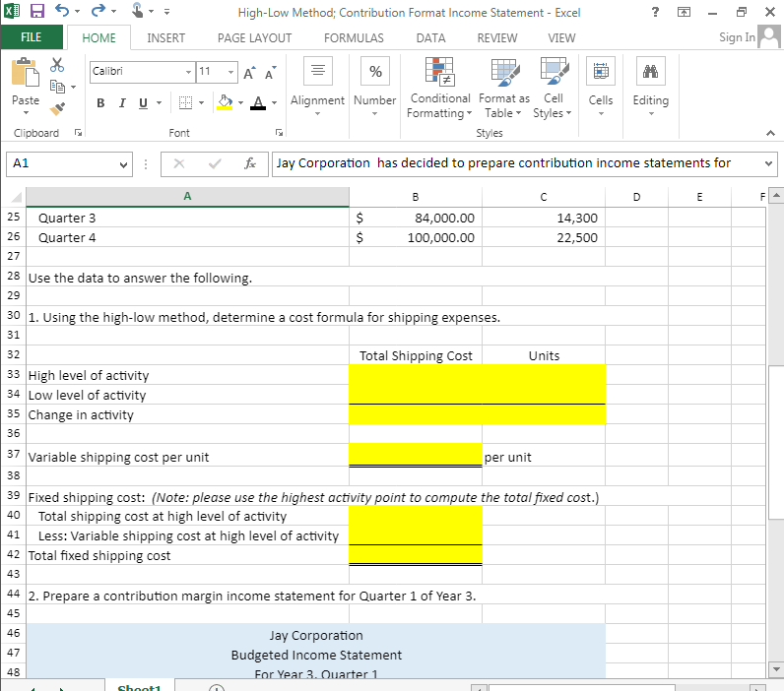784x691 pixels.
Task: Open Customize Quick Access Toolbar dropdown
Action: pyautogui.click(x=166, y=11)
